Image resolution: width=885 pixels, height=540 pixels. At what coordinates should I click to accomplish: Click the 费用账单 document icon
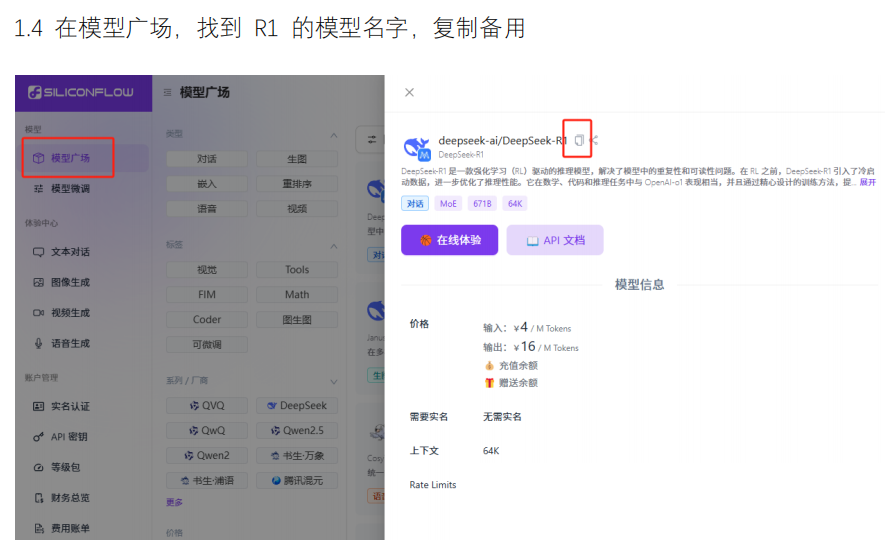click(x=38, y=528)
